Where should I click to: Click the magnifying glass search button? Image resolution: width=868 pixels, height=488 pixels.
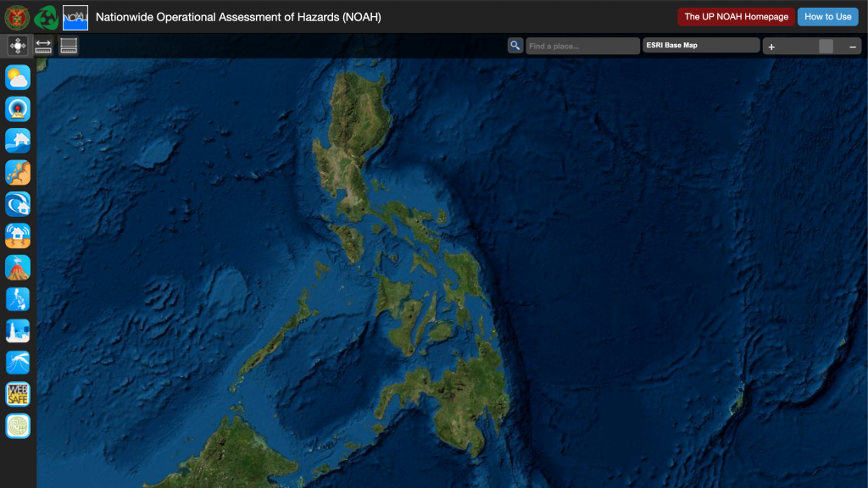515,46
